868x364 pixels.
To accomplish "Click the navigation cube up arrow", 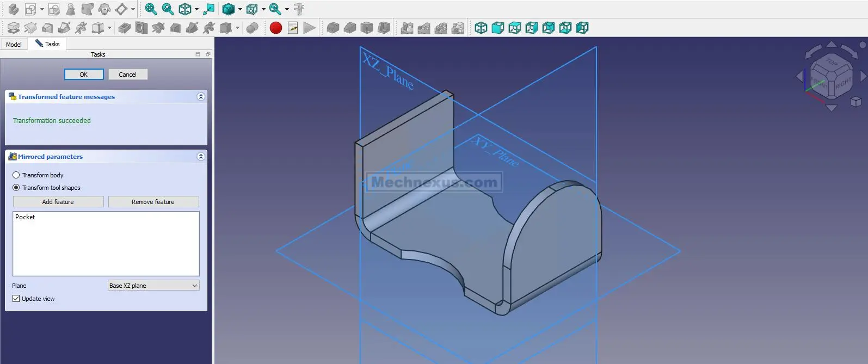I will [832, 45].
